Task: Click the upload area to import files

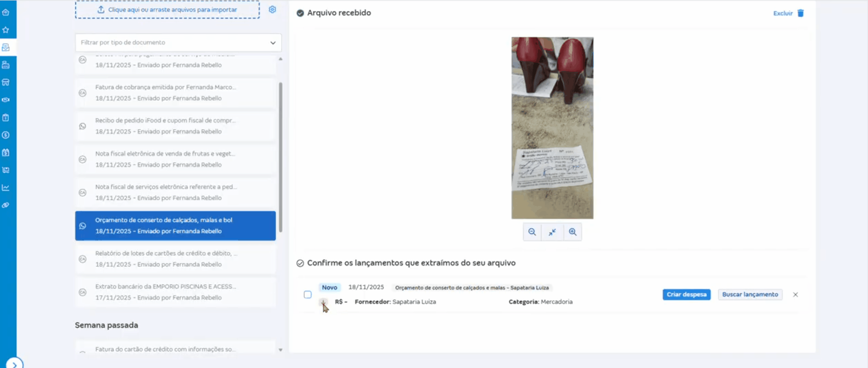Action: (168, 10)
